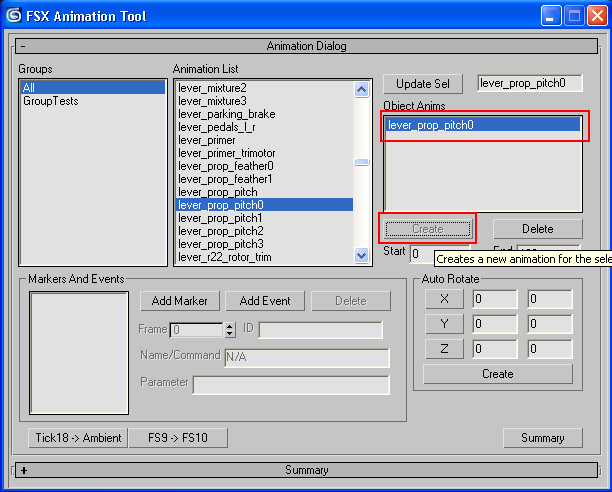This screenshot has width=612, height=492.
Task: Click the Name/Command field
Action: click(307, 357)
